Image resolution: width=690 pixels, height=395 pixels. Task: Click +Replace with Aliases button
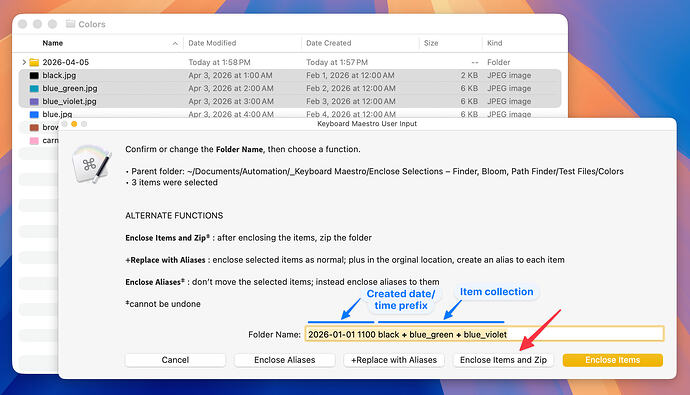pyautogui.click(x=394, y=360)
